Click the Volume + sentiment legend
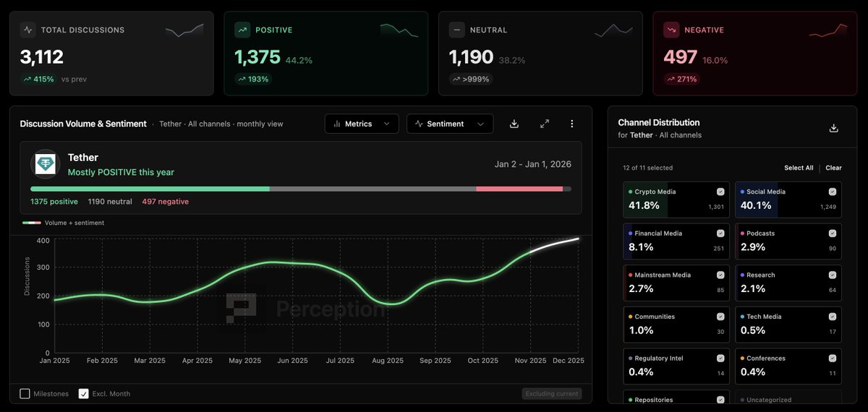 [x=63, y=223]
